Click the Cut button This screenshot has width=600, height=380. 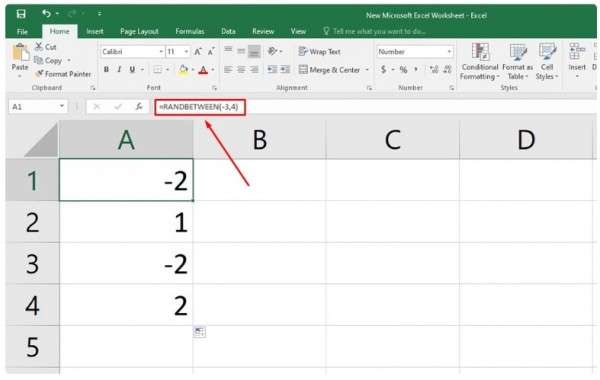click(x=46, y=47)
